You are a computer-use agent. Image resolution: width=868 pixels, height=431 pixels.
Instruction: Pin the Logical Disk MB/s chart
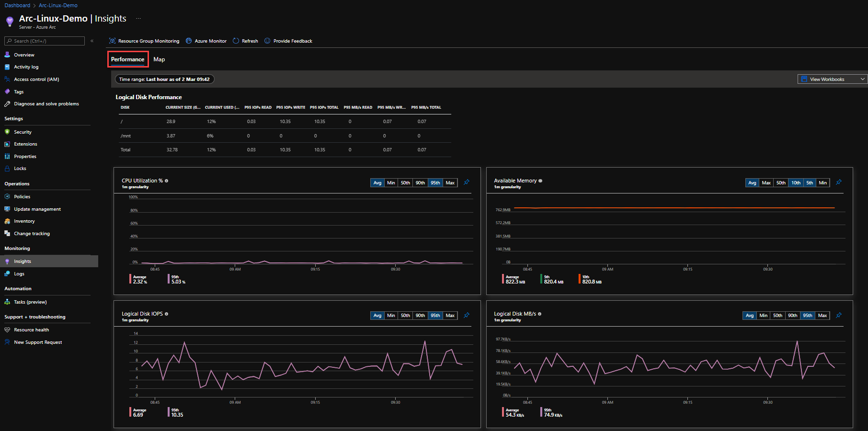pyautogui.click(x=839, y=315)
